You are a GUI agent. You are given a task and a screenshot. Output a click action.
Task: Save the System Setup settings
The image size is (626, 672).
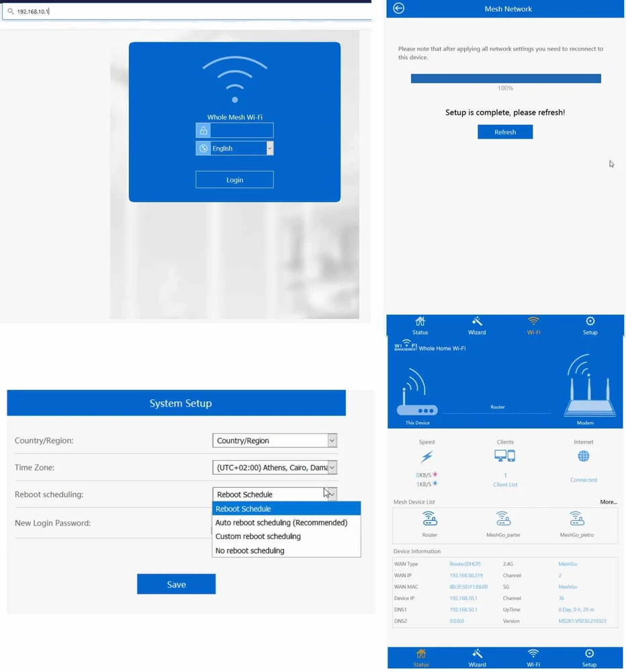pos(176,584)
